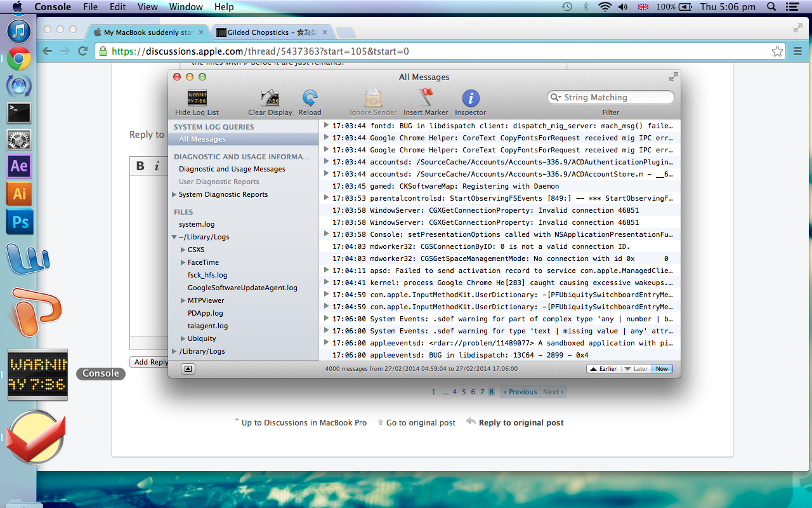Click the Clear Display icon
Image resolution: width=812 pixels, height=508 pixels.
tap(270, 98)
